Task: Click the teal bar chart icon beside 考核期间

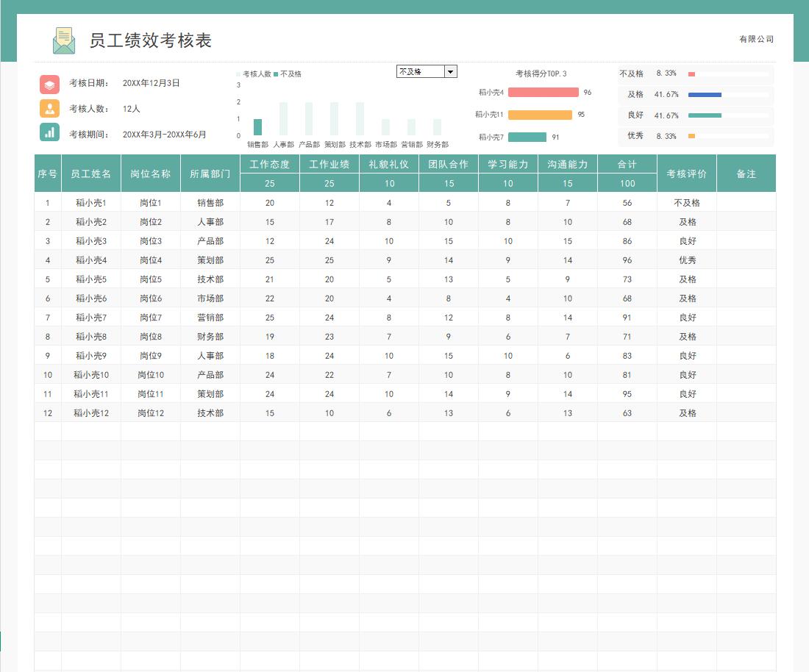Action: (x=49, y=132)
